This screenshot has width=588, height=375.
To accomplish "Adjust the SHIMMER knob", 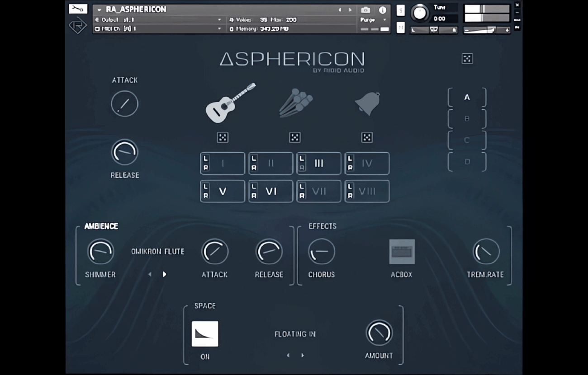I will (100, 252).
